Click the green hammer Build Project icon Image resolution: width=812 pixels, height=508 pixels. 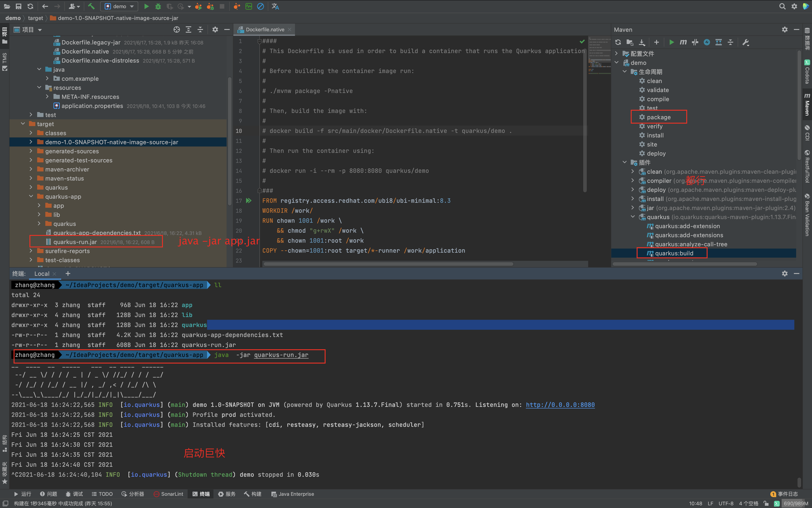(x=91, y=6)
